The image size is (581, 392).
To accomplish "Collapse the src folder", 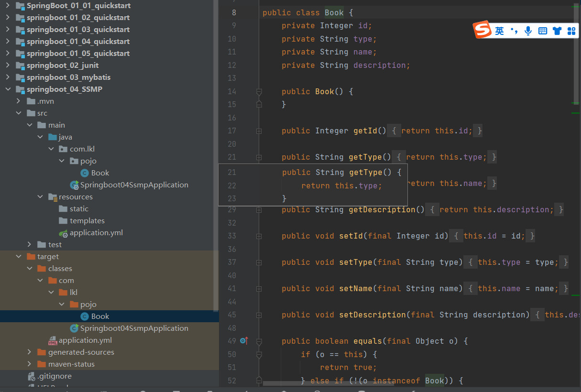I will point(19,113).
